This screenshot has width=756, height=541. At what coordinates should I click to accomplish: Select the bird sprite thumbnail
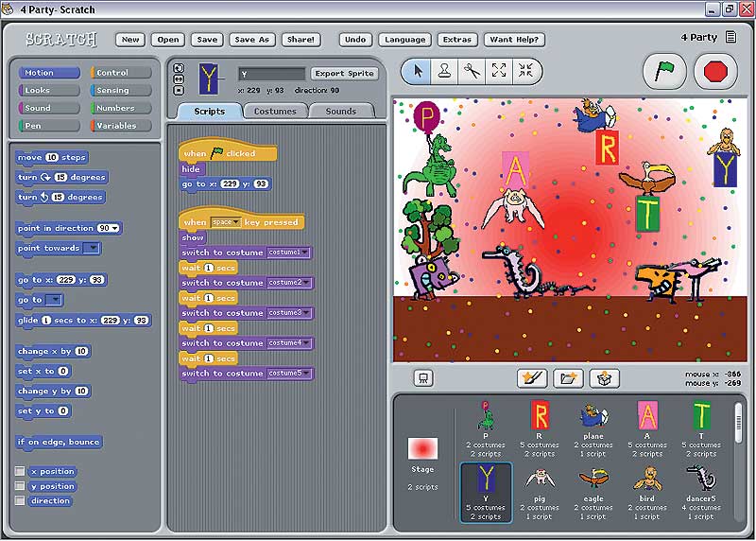[647, 492]
